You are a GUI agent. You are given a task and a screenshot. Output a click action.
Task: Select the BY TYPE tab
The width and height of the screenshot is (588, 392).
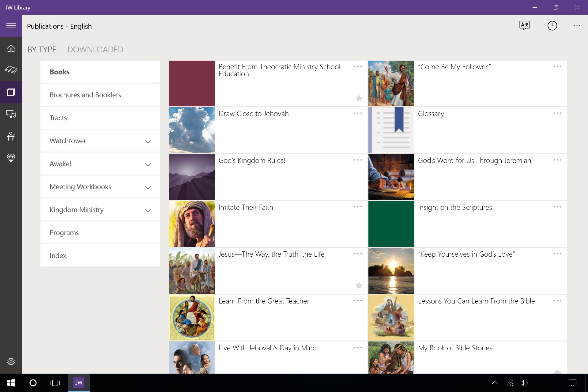[42, 50]
